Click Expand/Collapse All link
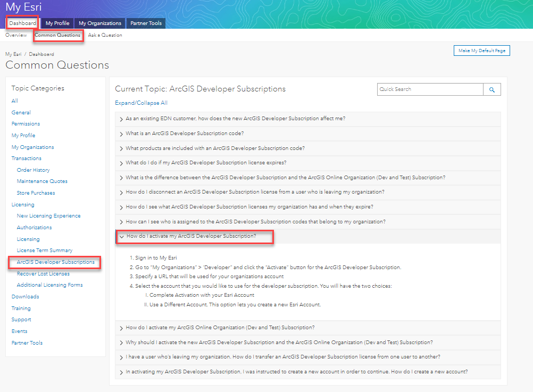The width and height of the screenshot is (533, 392). click(141, 103)
